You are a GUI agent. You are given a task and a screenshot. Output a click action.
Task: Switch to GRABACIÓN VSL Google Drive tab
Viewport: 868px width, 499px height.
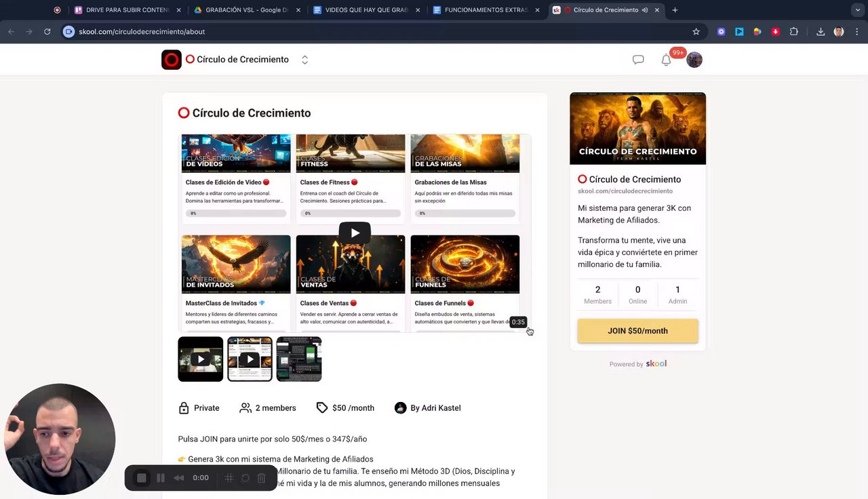pos(247,10)
